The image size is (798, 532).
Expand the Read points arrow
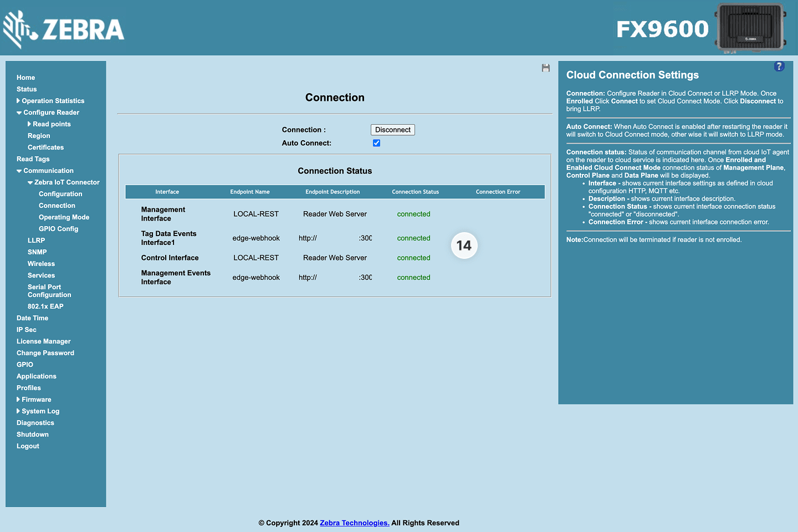(29, 124)
